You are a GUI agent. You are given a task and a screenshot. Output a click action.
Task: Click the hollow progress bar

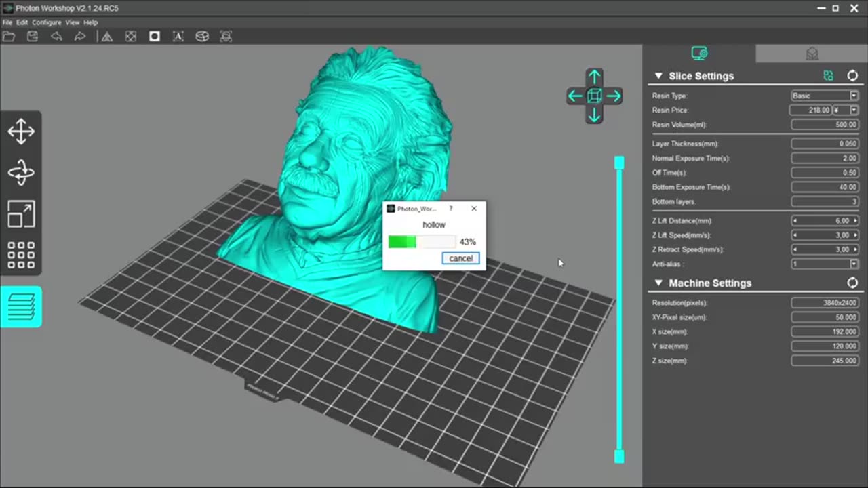click(x=422, y=241)
